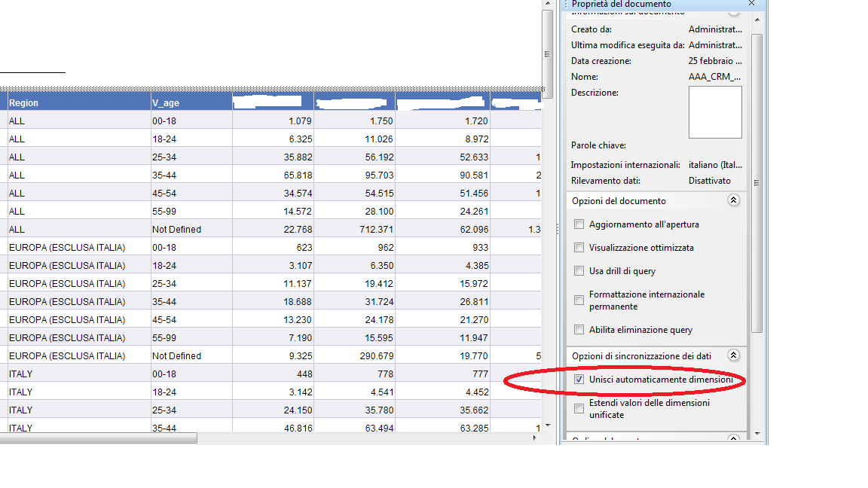Screen dimensions: 868x488
Task: Click the horizontal scrollbar below the table
Action: tap(98, 437)
